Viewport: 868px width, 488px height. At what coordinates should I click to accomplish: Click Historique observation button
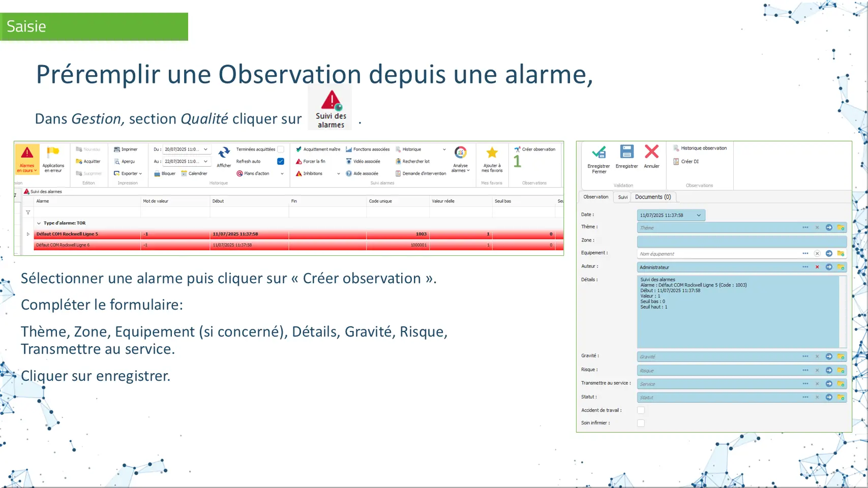pyautogui.click(x=703, y=148)
